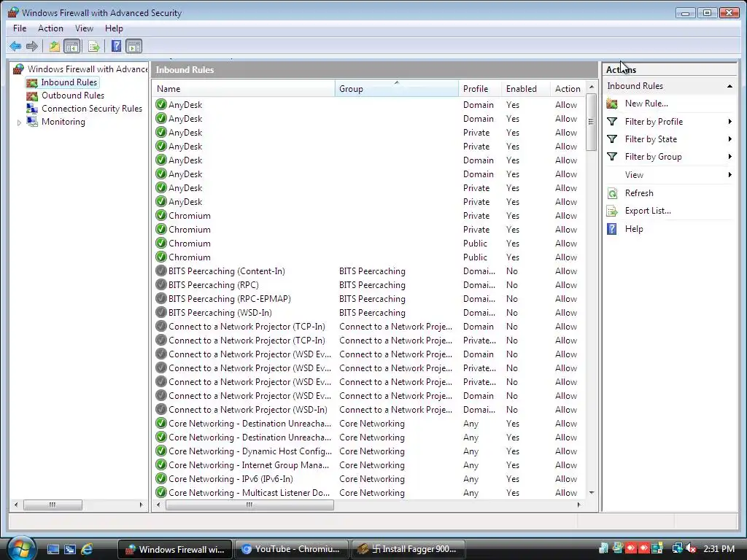Select Outbound Rules in the tree
This screenshot has height=560, width=747.
72,96
